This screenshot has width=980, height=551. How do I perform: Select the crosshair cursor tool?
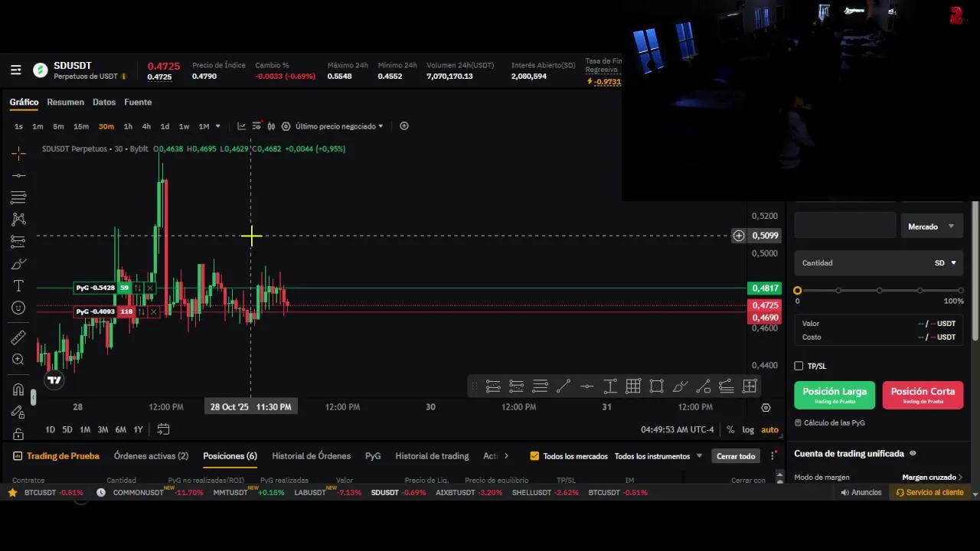pyautogui.click(x=18, y=153)
